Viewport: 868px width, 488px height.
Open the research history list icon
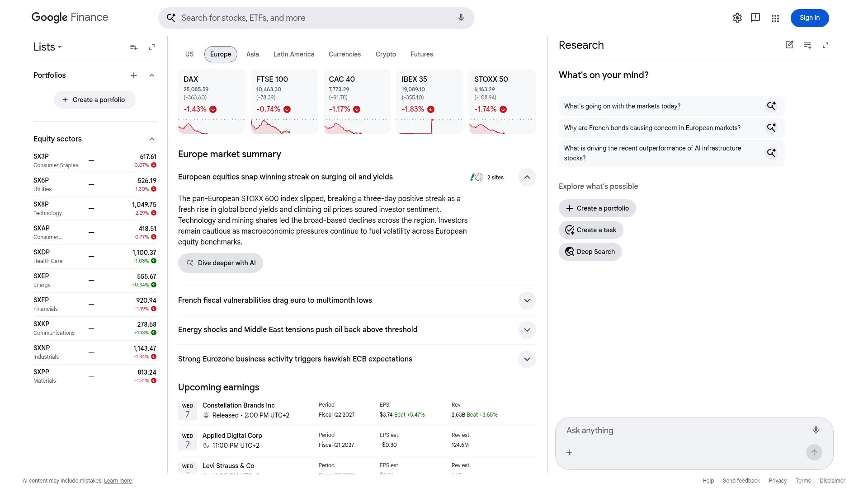(807, 45)
